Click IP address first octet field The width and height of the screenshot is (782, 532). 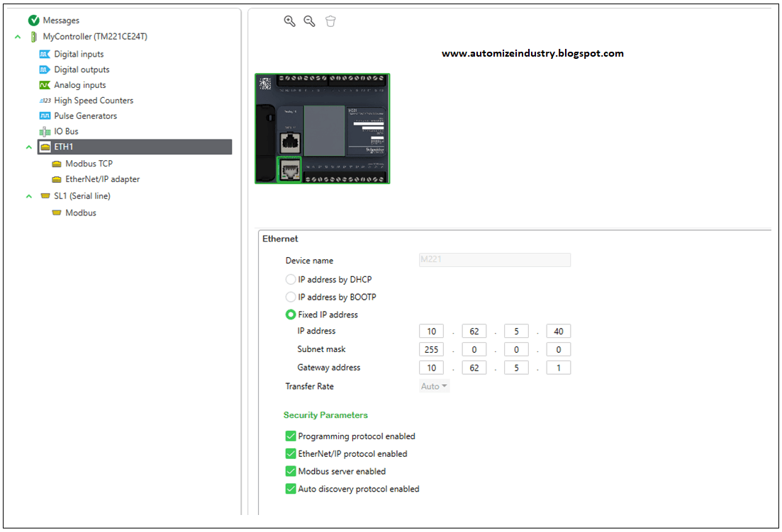click(431, 332)
